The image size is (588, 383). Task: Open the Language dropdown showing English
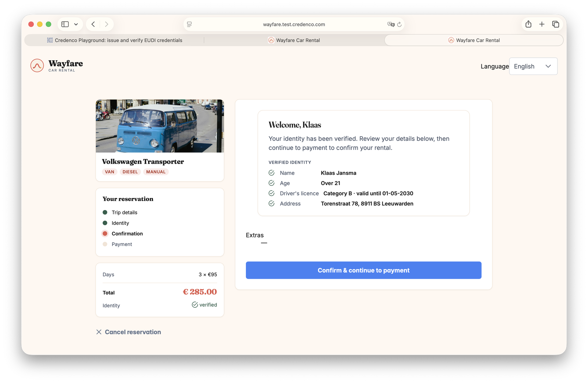point(533,66)
